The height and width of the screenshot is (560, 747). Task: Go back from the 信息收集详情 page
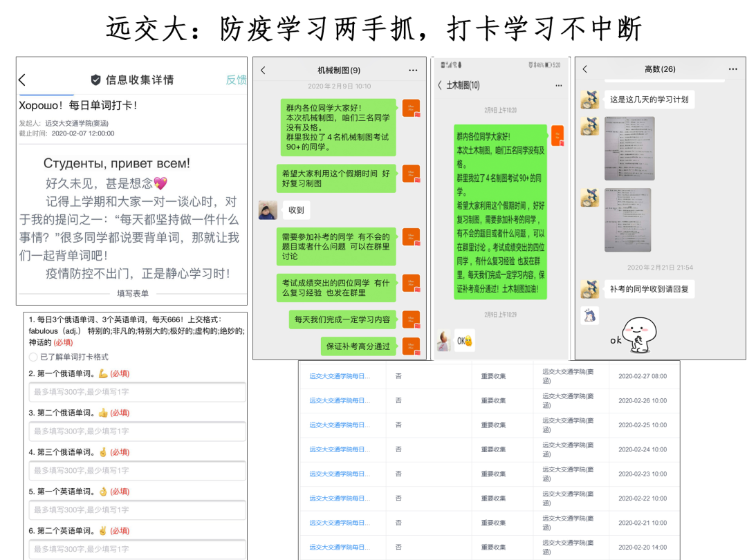(22, 80)
